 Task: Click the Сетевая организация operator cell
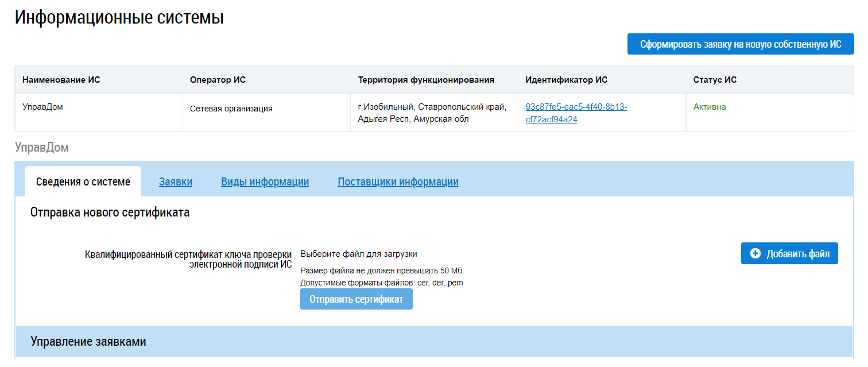[231, 109]
